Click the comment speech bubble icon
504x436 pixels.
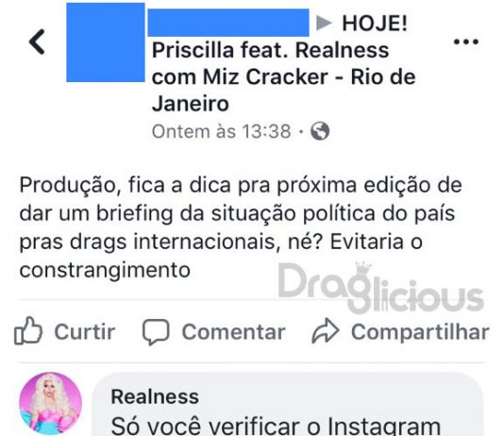pyautogui.click(x=156, y=332)
